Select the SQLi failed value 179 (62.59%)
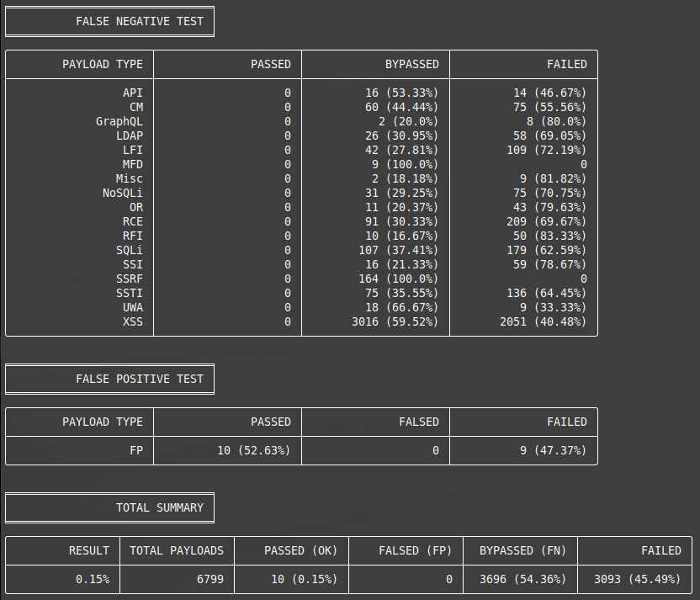 pyautogui.click(x=549, y=250)
